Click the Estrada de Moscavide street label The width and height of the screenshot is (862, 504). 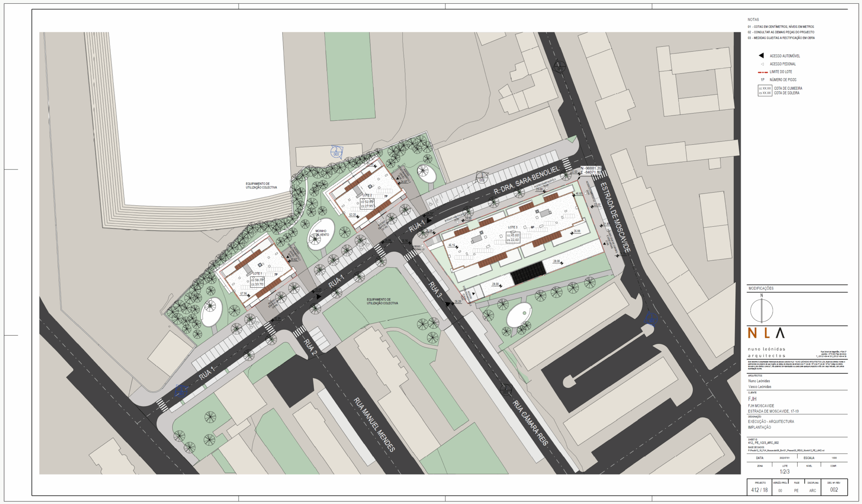coord(615,217)
